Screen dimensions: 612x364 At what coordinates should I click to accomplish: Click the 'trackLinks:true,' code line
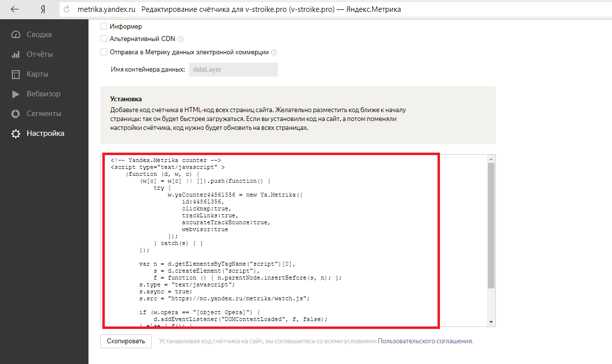click(x=210, y=215)
